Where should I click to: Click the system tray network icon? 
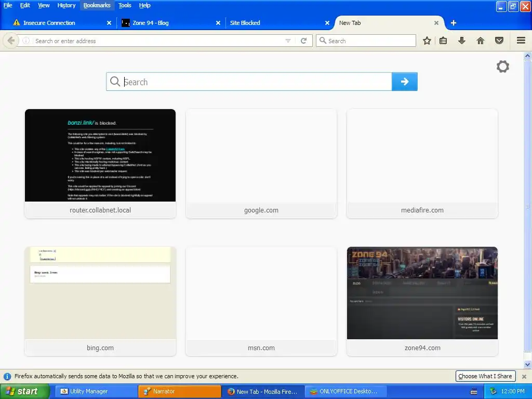pos(493,391)
